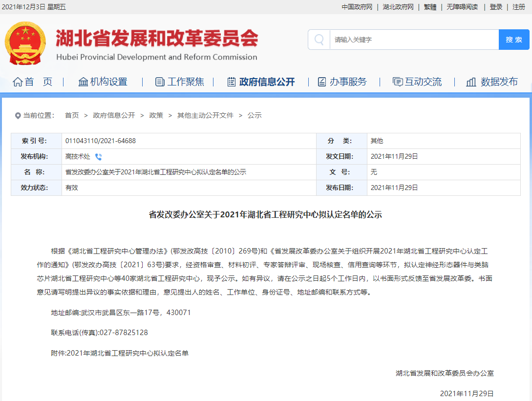The image size is (532, 401).
Task: Open the 机构设置 navigation menu
Action: pos(103,82)
